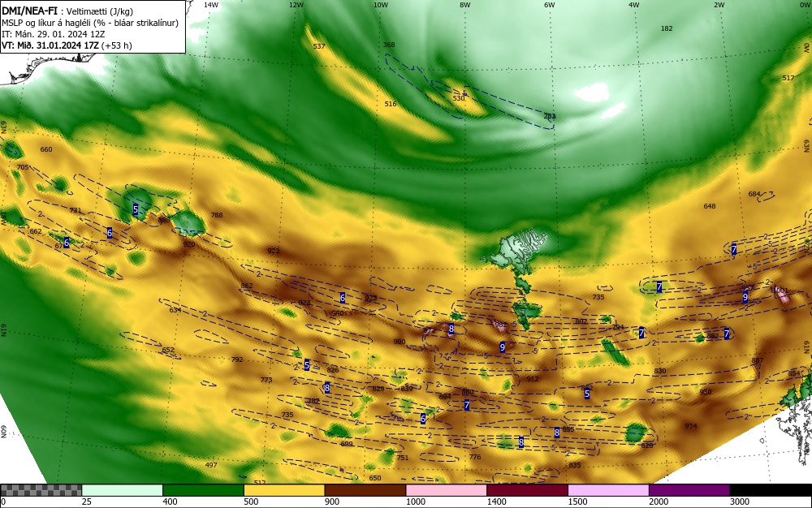Click the map value 537
Image resolution: width=812 pixels, height=508 pixels.
(x=319, y=46)
